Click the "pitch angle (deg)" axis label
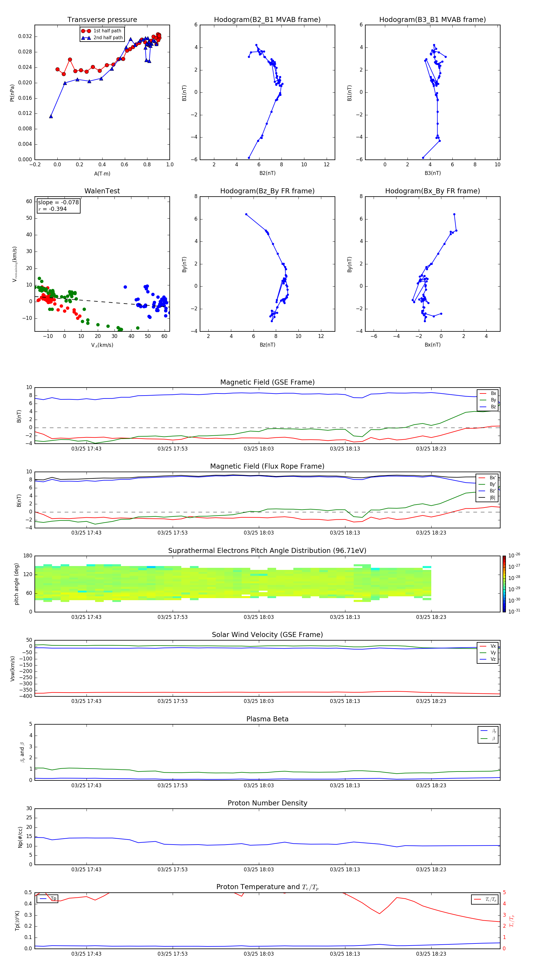This screenshot has width=535, height=980. click(x=16, y=584)
